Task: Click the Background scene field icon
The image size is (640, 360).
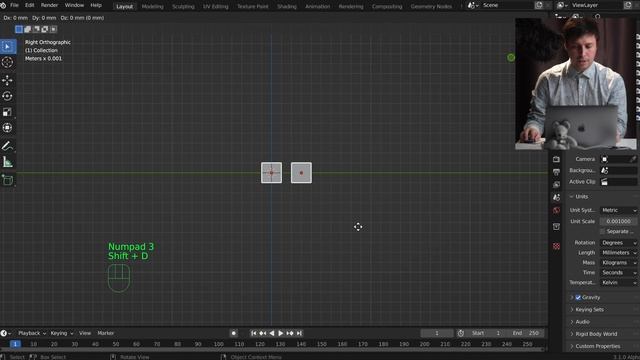Action: point(604,171)
